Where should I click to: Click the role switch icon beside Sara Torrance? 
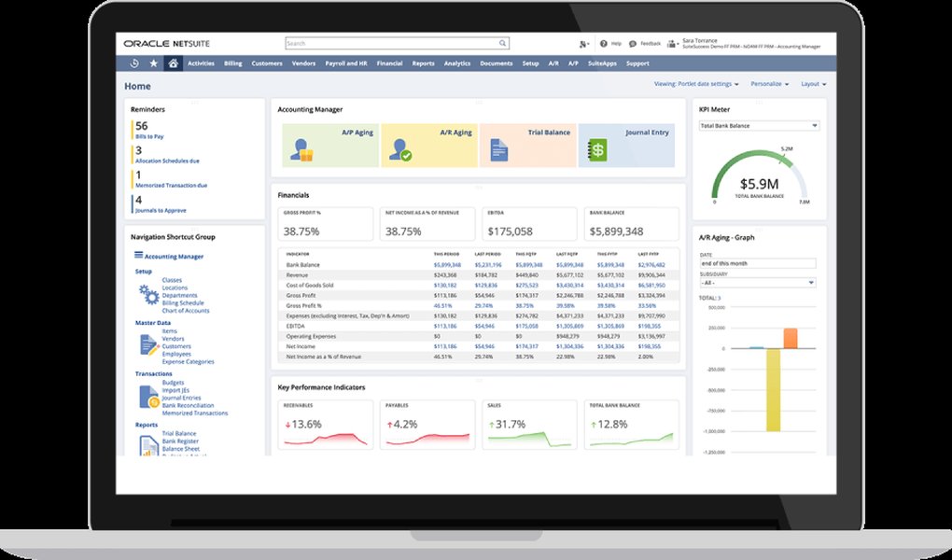tap(672, 44)
